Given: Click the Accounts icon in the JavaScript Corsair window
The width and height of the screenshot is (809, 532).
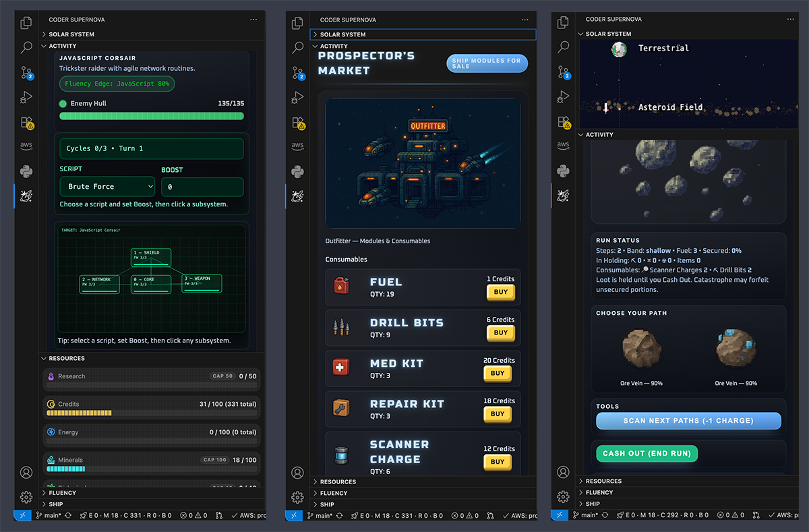Looking at the screenshot, I should pos(26,473).
